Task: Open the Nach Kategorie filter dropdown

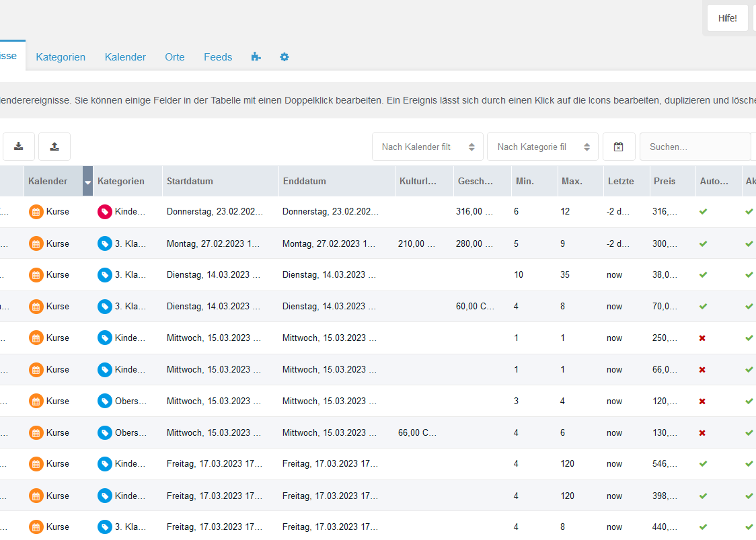Action: click(543, 147)
